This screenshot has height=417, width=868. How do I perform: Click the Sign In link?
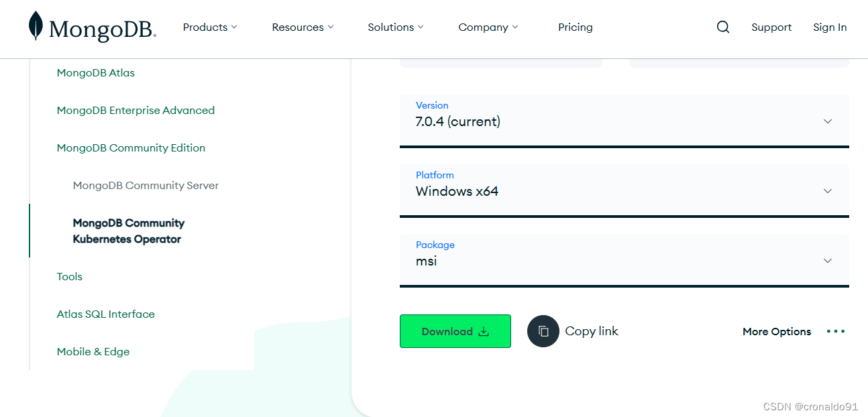click(x=830, y=27)
